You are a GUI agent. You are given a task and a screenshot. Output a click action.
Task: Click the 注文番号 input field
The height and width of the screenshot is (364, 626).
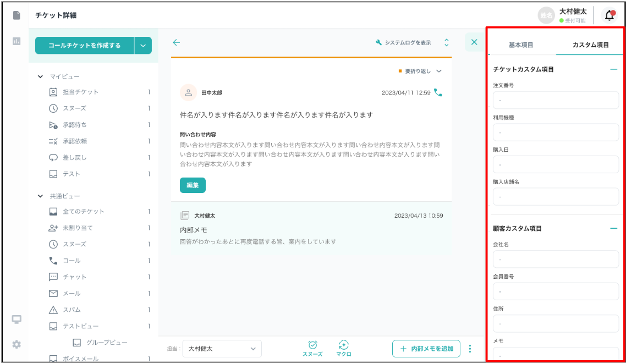click(x=556, y=101)
